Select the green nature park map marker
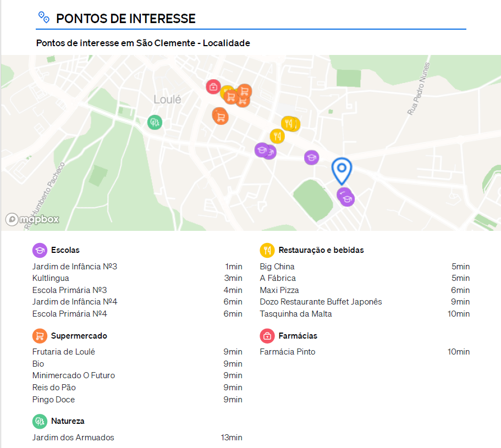 coord(155,122)
